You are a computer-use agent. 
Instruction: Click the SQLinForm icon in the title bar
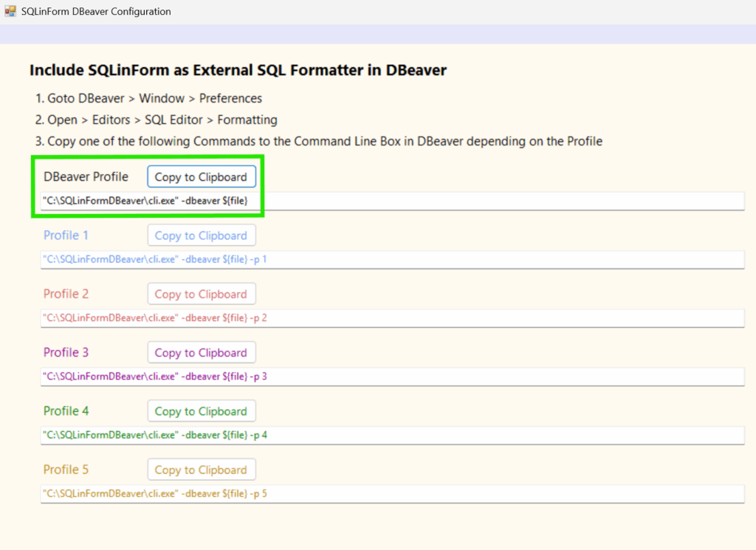(10, 11)
